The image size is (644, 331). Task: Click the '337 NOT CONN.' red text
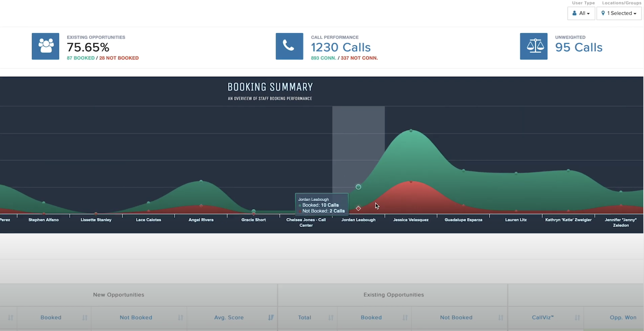click(x=359, y=58)
